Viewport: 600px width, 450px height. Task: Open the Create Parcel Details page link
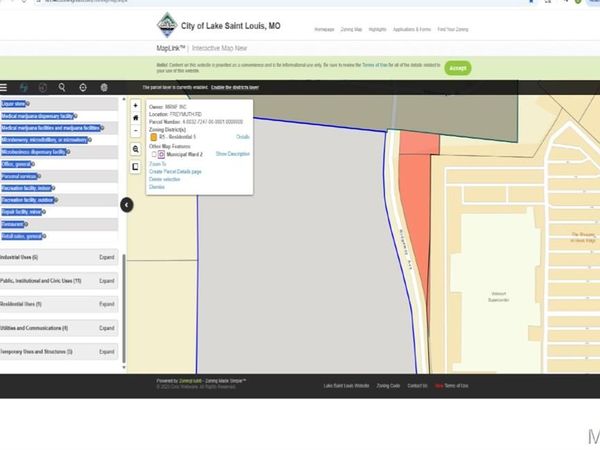175,172
